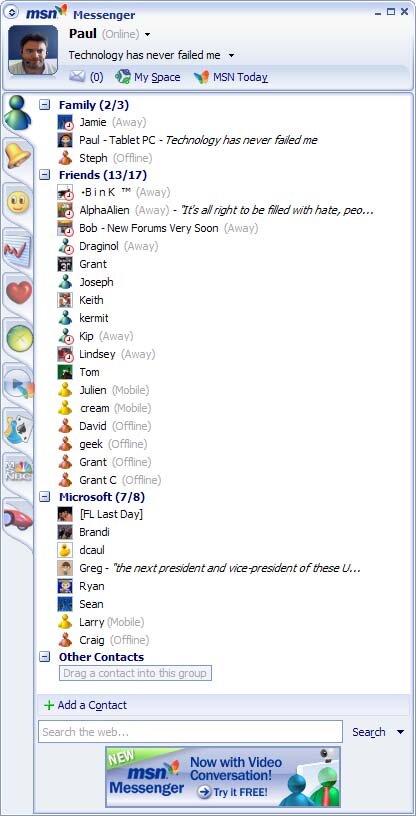Open the Xbox green sphere tab
Image resolution: width=416 pixels, height=816 pixels.
click(x=19, y=338)
